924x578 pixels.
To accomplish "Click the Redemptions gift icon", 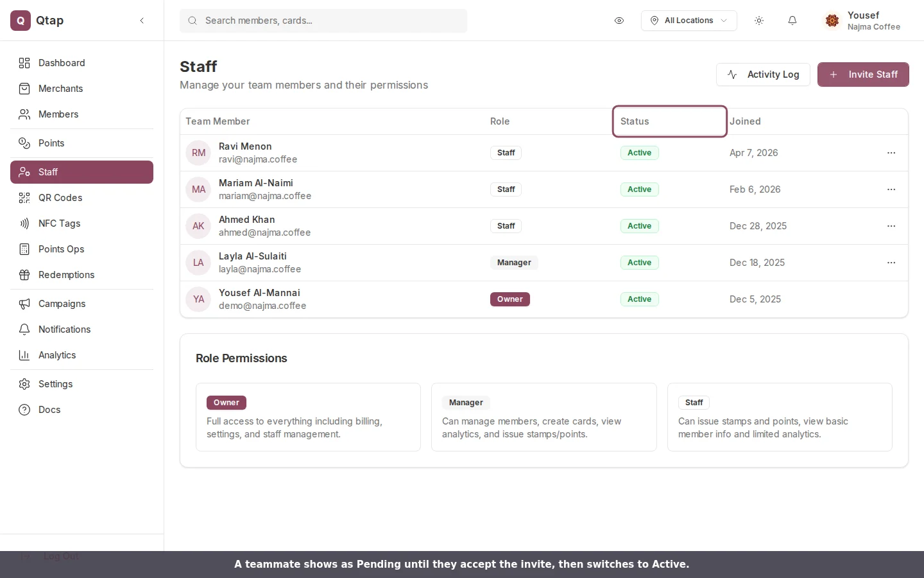I will [24, 275].
